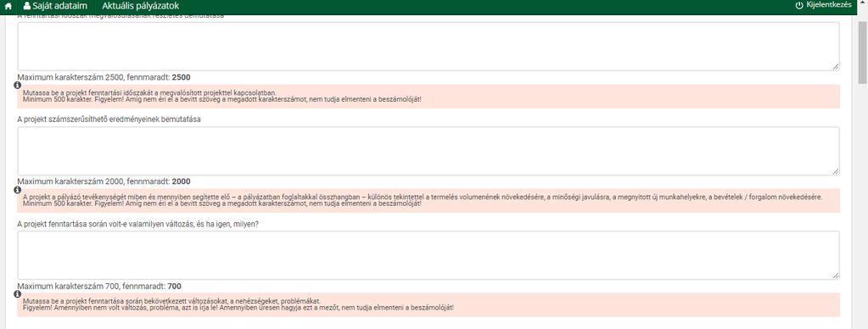Screen dimensions: 868x329
Task: Go to the home page icon
Action: [8, 6]
